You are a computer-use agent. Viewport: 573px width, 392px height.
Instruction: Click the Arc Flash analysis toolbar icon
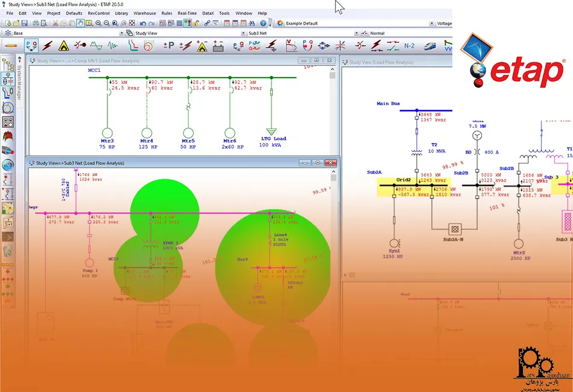click(63, 45)
